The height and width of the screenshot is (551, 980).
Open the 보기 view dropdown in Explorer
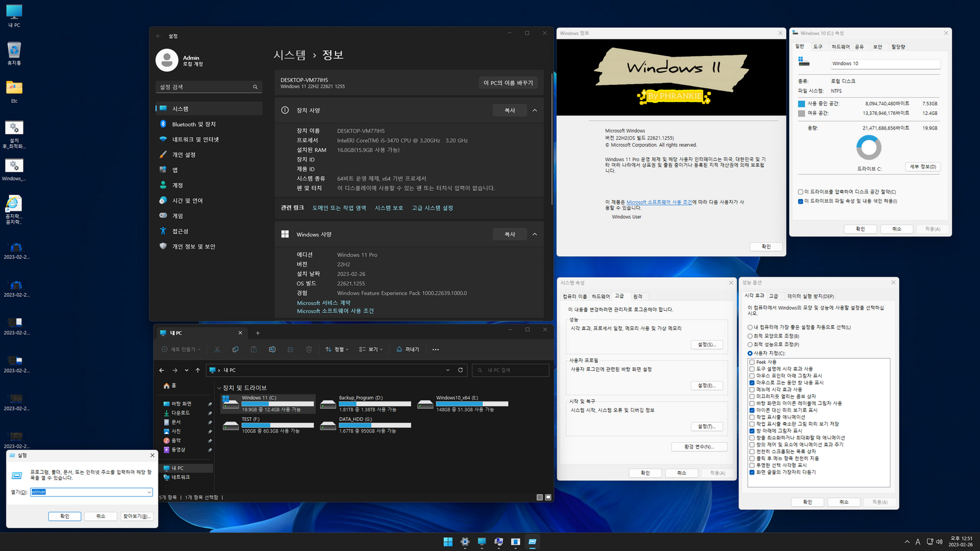click(x=371, y=349)
